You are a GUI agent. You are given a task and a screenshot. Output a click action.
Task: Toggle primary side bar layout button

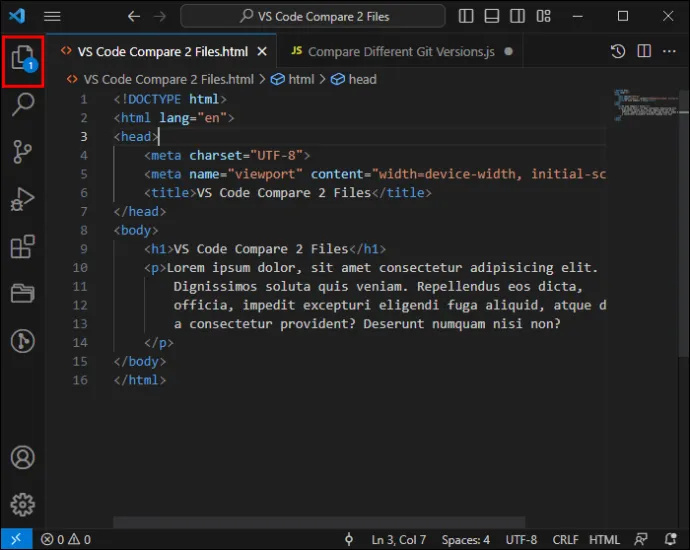(466, 17)
